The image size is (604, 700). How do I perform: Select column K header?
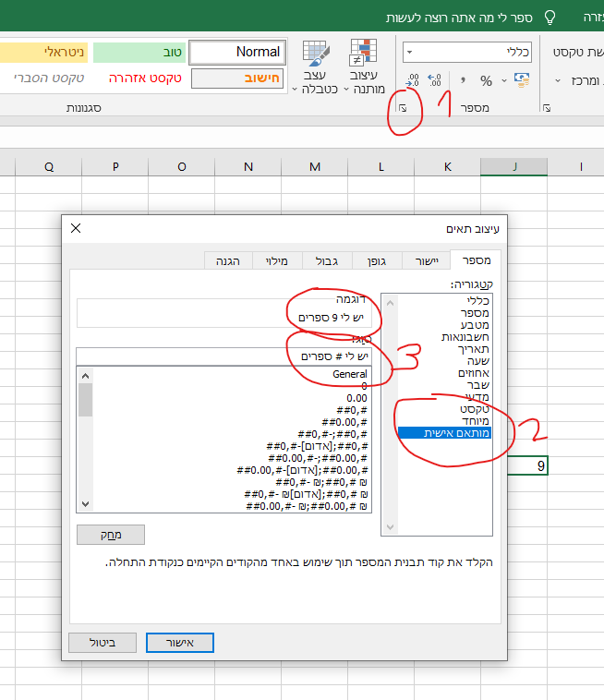click(447, 167)
